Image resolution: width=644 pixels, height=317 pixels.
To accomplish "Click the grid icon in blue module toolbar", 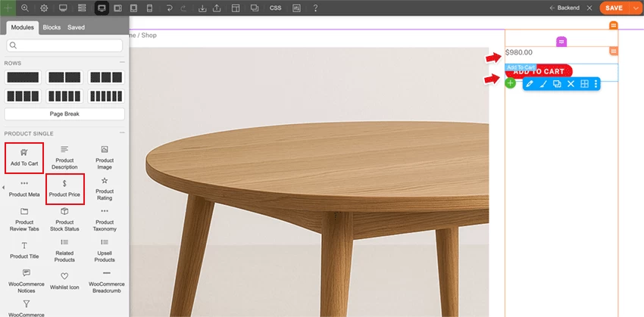I will tap(584, 84).
